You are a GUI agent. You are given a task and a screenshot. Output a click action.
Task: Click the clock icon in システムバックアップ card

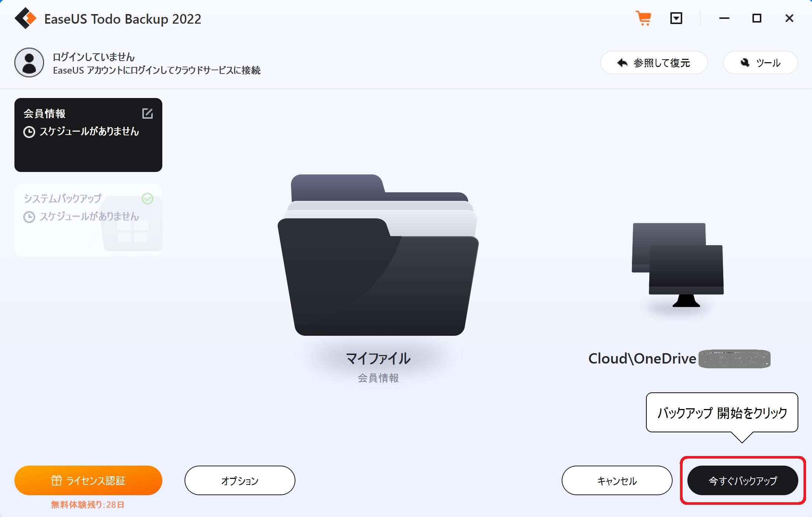tap(29, 217)
